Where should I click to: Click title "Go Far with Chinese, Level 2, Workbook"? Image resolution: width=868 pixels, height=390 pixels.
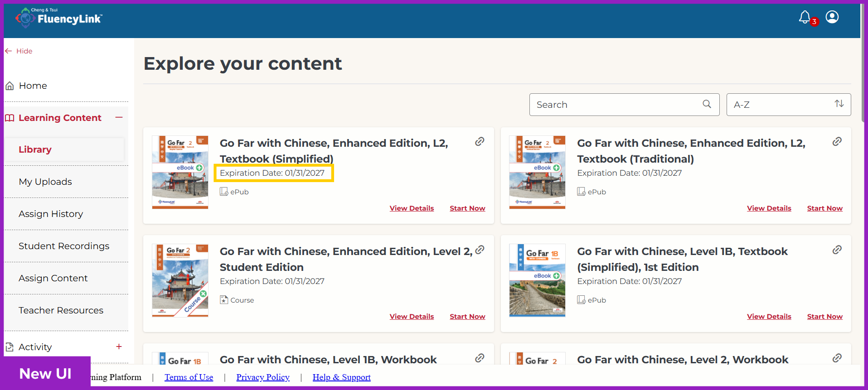pyautogui.click(x=683, y=360)
